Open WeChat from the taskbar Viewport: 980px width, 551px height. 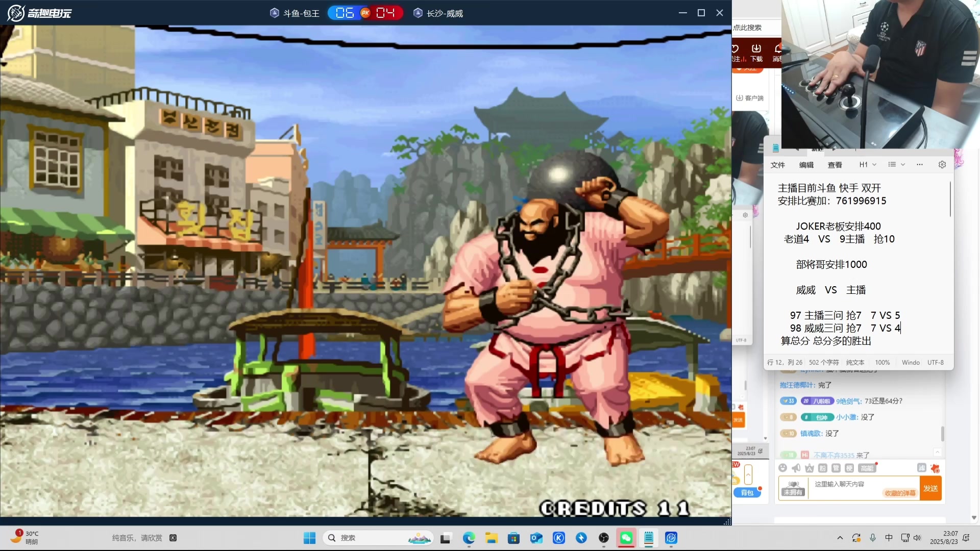pos(626,538)
